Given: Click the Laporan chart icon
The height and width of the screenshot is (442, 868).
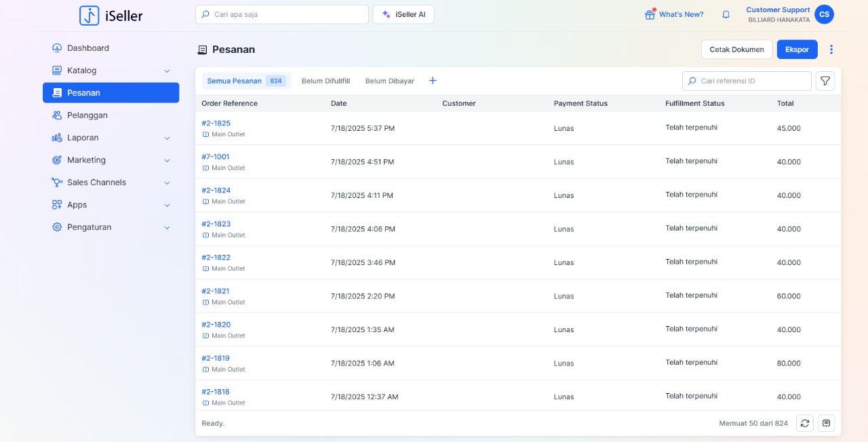Looking at the screenshot, I should [x=57, y=138].
